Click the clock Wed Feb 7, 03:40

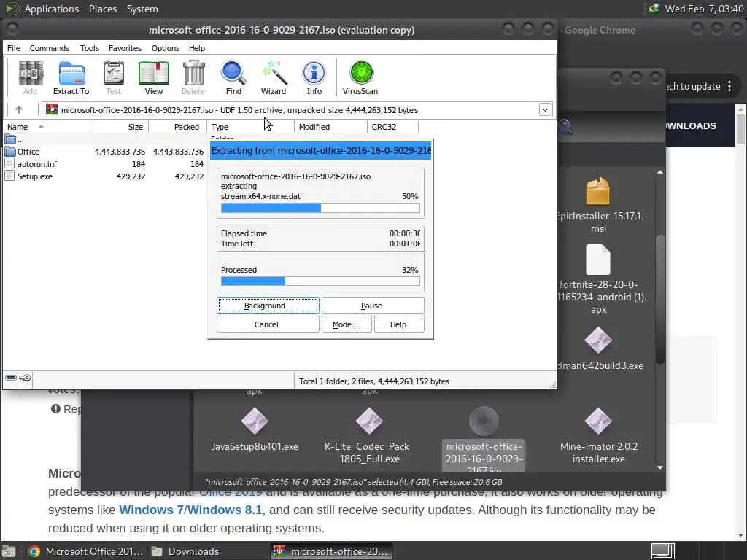coord(704,9)
